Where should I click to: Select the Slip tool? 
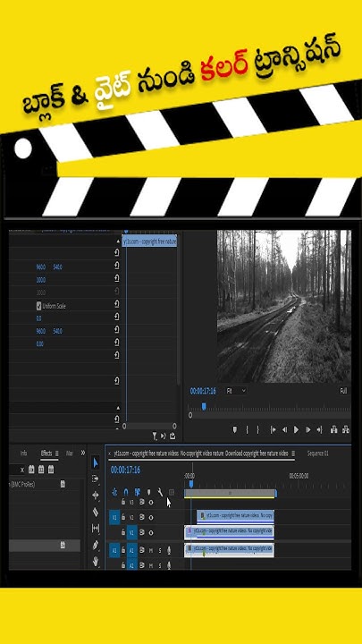click(x=96, y=529)
